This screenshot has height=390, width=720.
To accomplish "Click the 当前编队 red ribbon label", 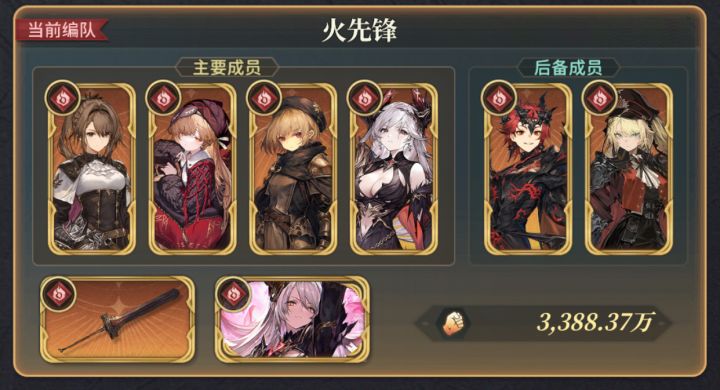I will pyautogui.click(x=62, y=30).
